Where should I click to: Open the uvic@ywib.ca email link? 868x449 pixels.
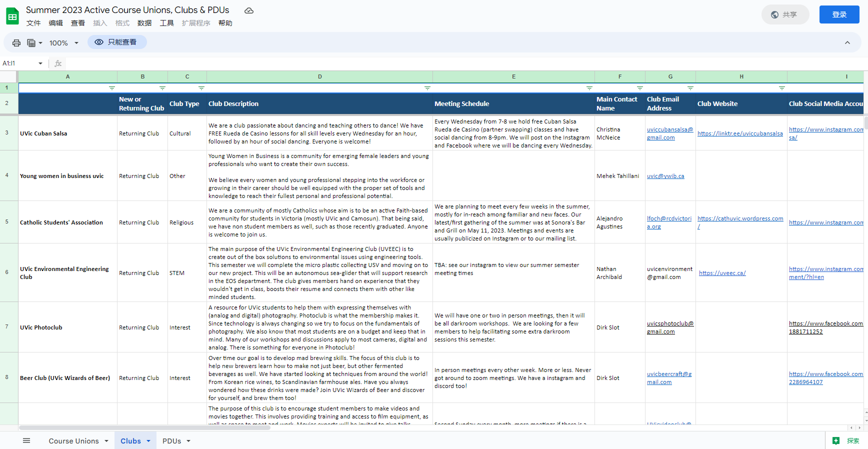pyautogui.click(x=665, y=176)
